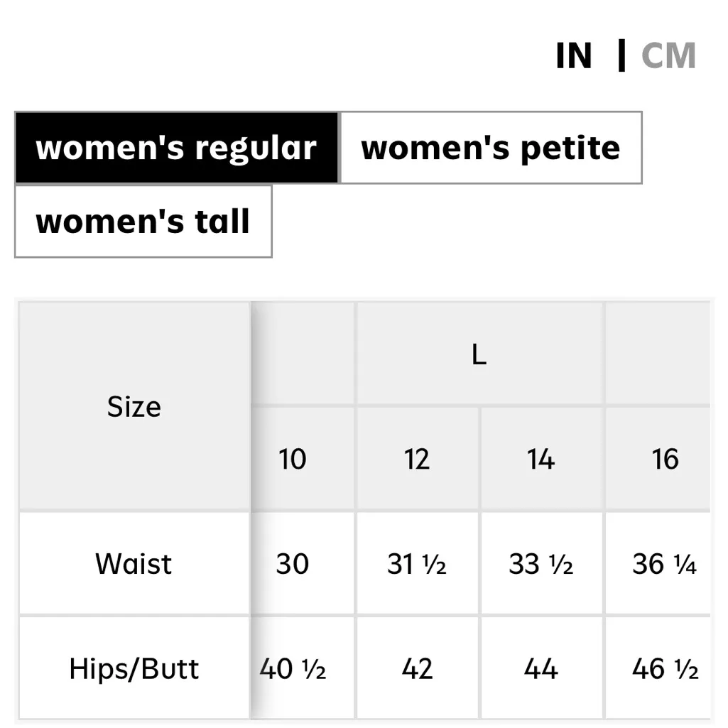
Task: Switch to women's petite tab
Action: [490, 148]
